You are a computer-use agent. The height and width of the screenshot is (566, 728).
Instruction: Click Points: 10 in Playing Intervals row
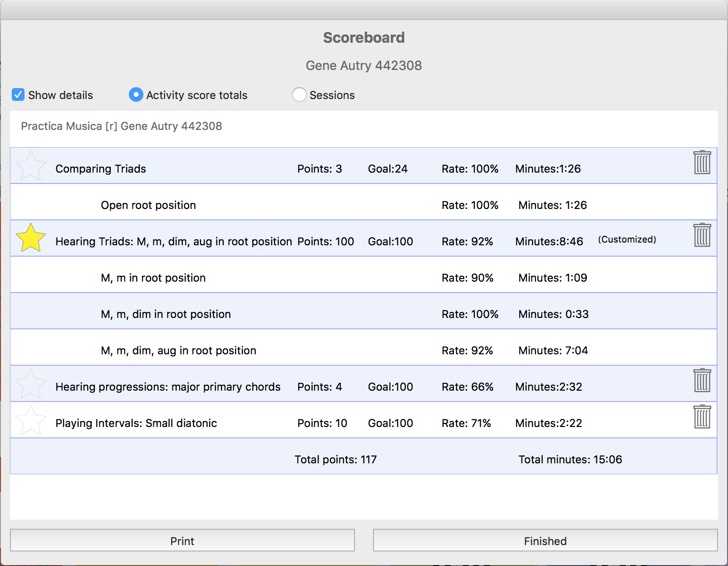(322, 423)
